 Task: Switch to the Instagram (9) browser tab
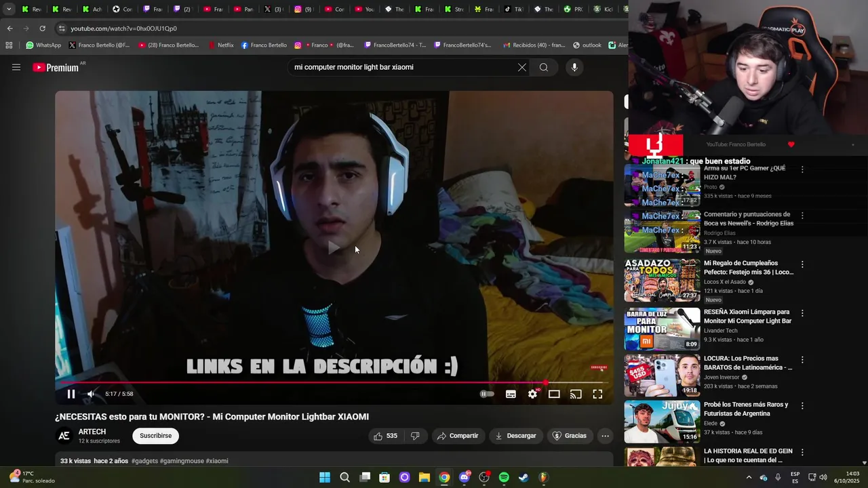point(303,9)
